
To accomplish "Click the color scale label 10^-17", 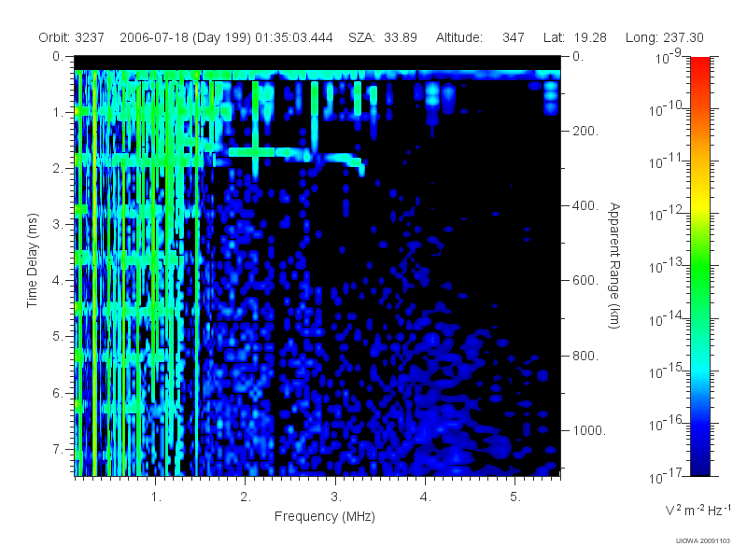I will point(667,476).
